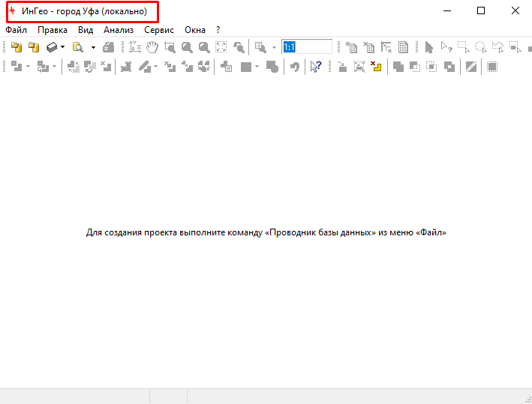Click the database search magnifier icon
The height and width of the screenshot is (404, 532).
[x=78, y=47]
